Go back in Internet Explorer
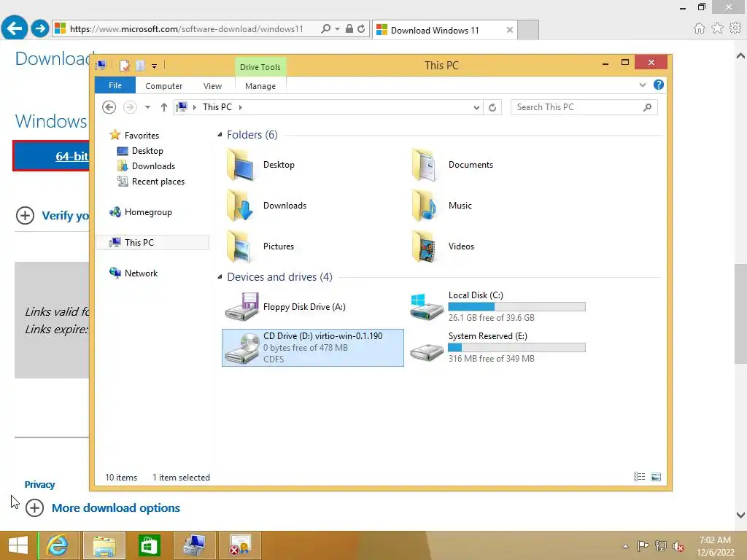747x560 pixels. tap(15, 28)
